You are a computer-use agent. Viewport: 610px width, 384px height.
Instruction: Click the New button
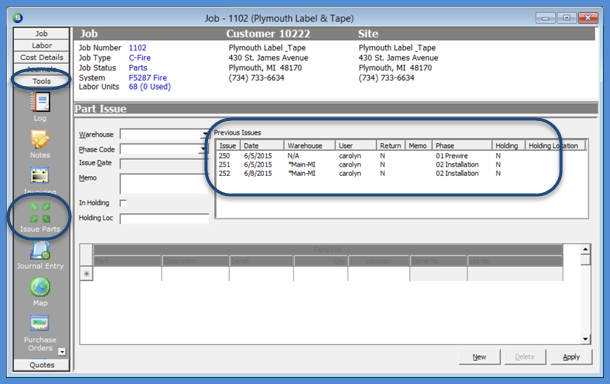pos(479,357)
